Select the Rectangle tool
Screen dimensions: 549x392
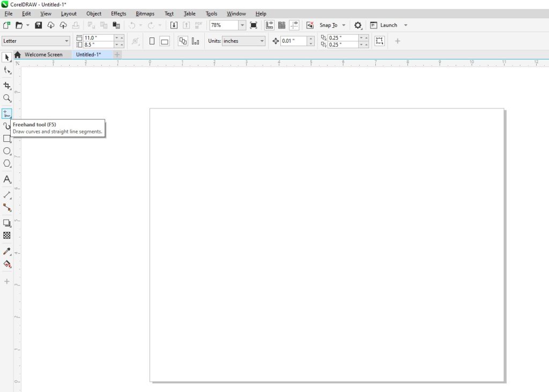click(7, 139)
